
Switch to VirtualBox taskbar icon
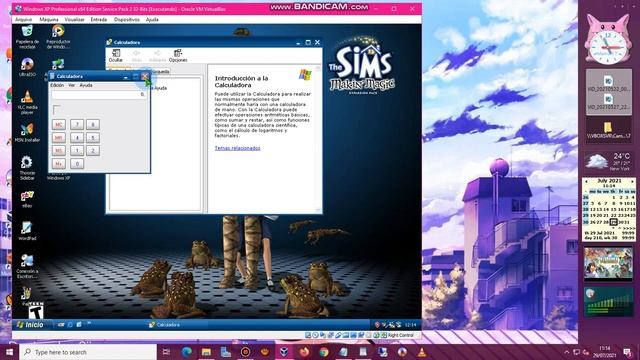(x=284, y=352)
